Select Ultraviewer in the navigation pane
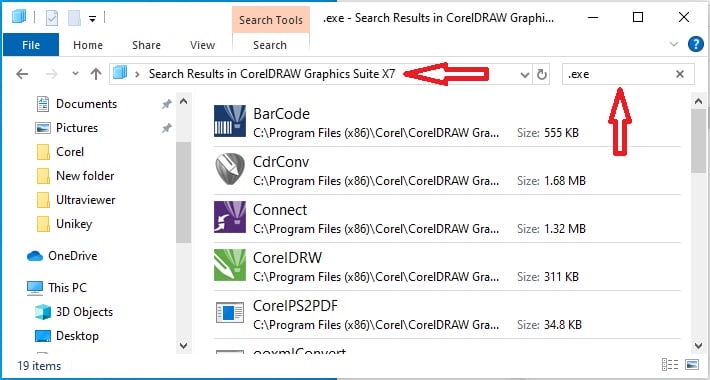Image resolution: width=710 pixels, height=380 pixels. 86,200
